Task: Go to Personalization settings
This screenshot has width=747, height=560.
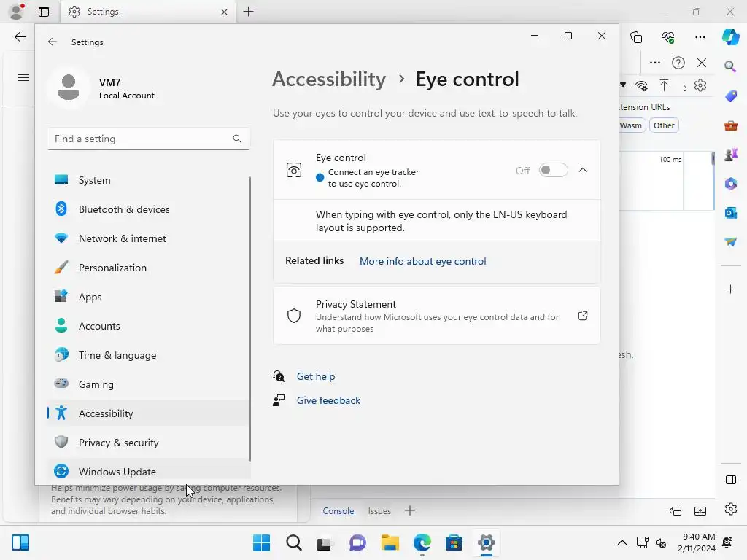Action: 112,268
